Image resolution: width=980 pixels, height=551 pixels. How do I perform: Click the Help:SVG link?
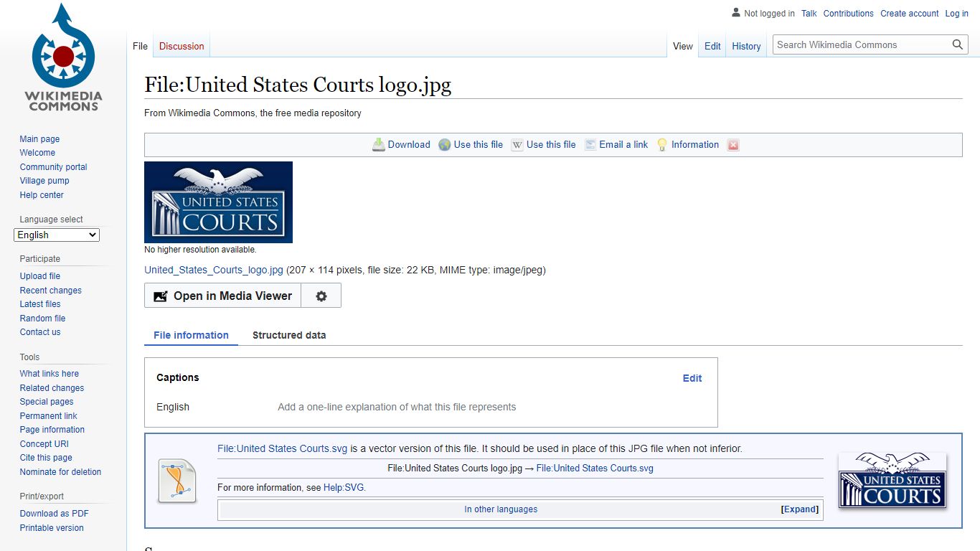344,487
